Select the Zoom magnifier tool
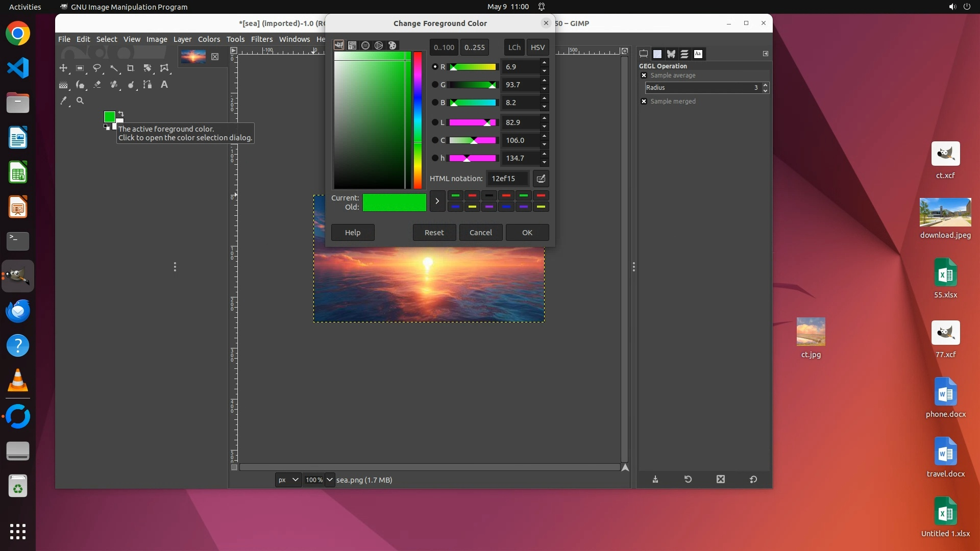 [x=80, y=101]
